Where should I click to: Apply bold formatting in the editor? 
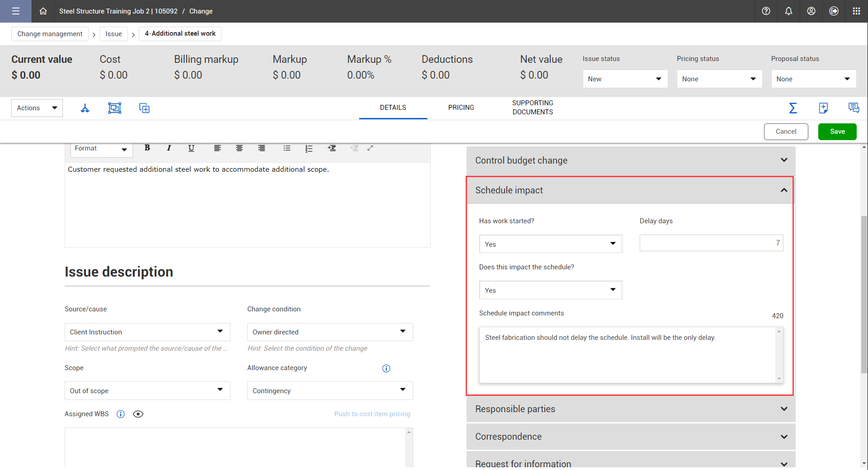147,148
